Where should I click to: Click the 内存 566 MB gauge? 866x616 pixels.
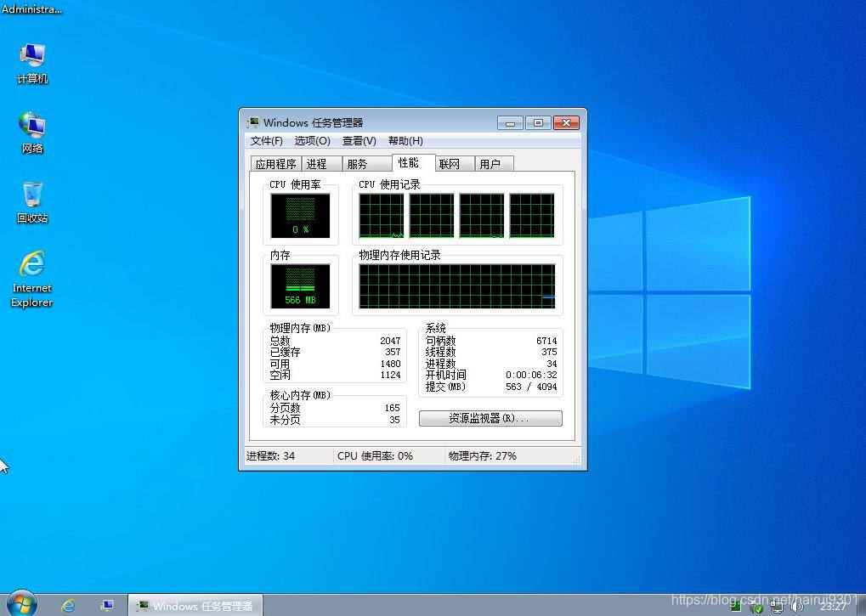pyautogui.click(x=301, y=286)
